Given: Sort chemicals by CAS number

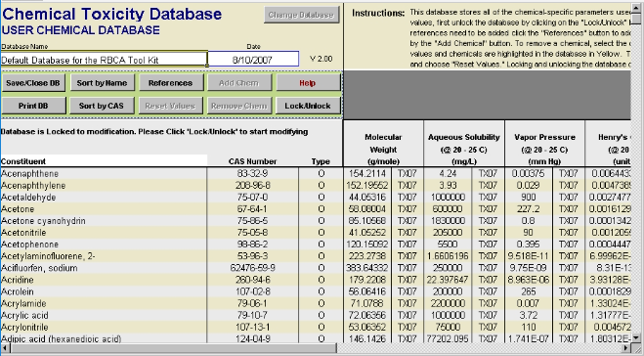Looking at the screenshot, I should pyautogui.click(x=102, y=106).
